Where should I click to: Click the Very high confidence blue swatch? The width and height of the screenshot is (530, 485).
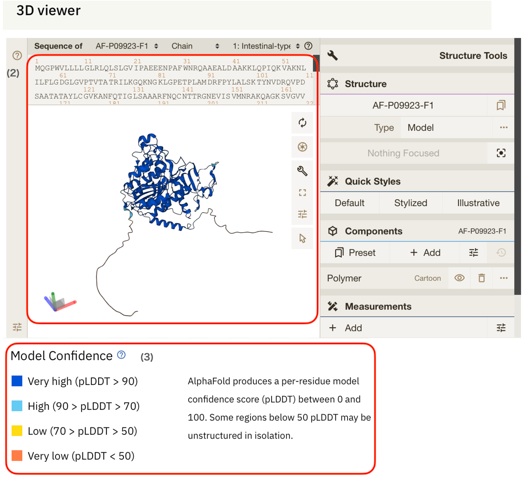[17, 381]
